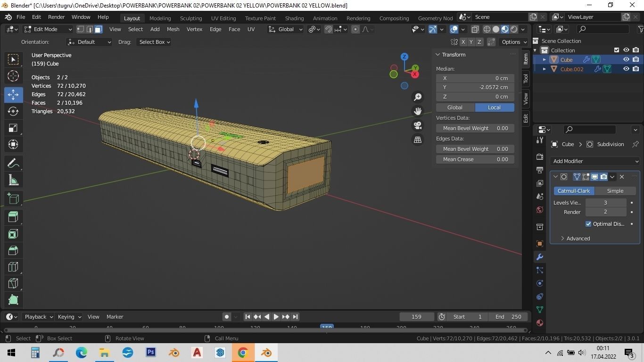Click the Mean Crease slider field

pyautogui.click(x=475, y=159)
